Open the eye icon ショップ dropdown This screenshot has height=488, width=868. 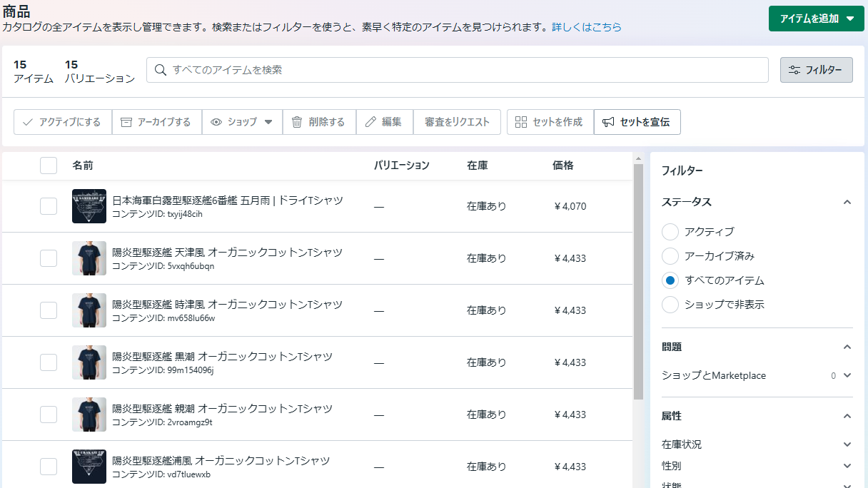click(242, 122)
